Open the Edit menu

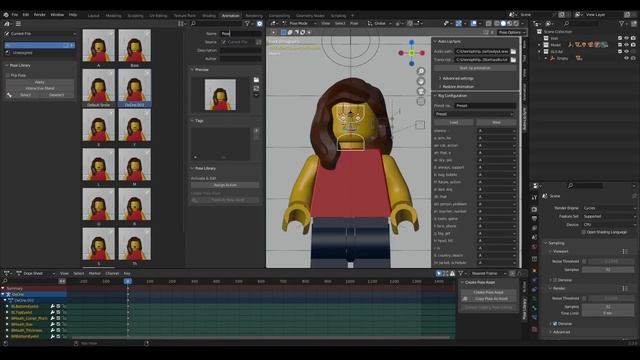(x=26, y=15)
